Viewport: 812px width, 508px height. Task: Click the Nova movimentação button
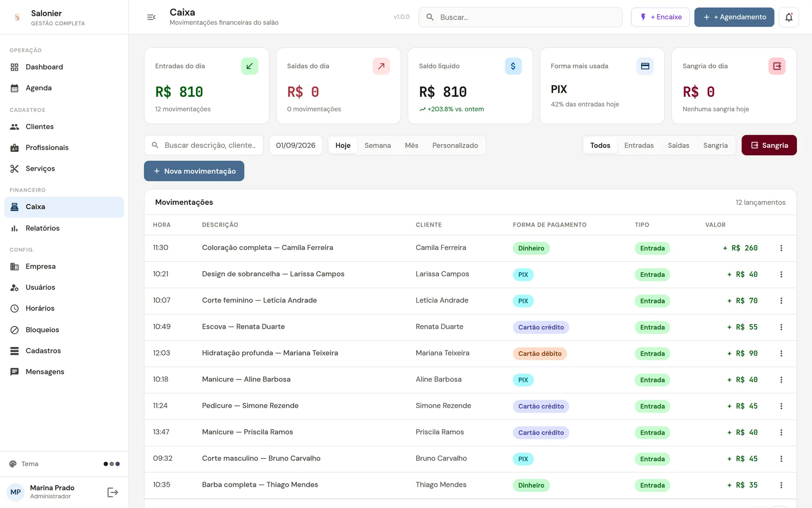pos(194,171)
